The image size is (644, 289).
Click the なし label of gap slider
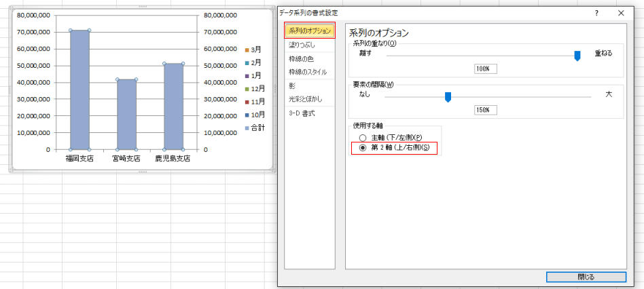364,94
